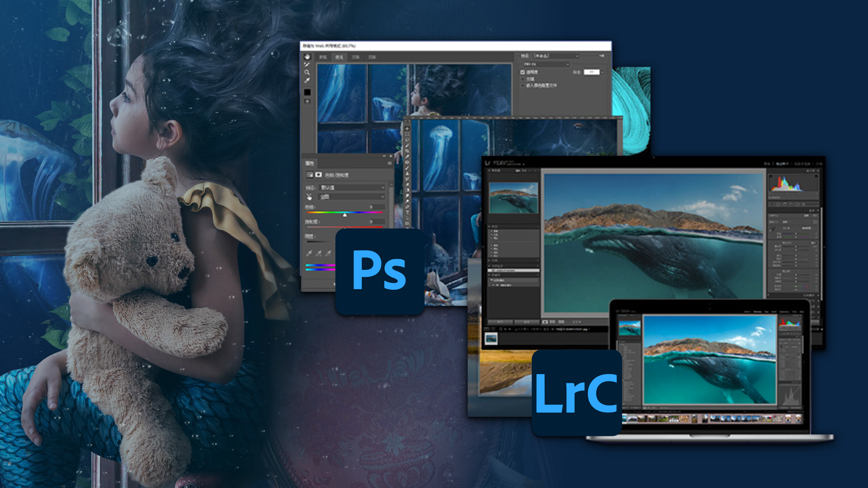The height and width of the screenshot is (488, 868).
Task: Select the subtract-from-sample eyedropper in Properties
Action: [328, 253]
